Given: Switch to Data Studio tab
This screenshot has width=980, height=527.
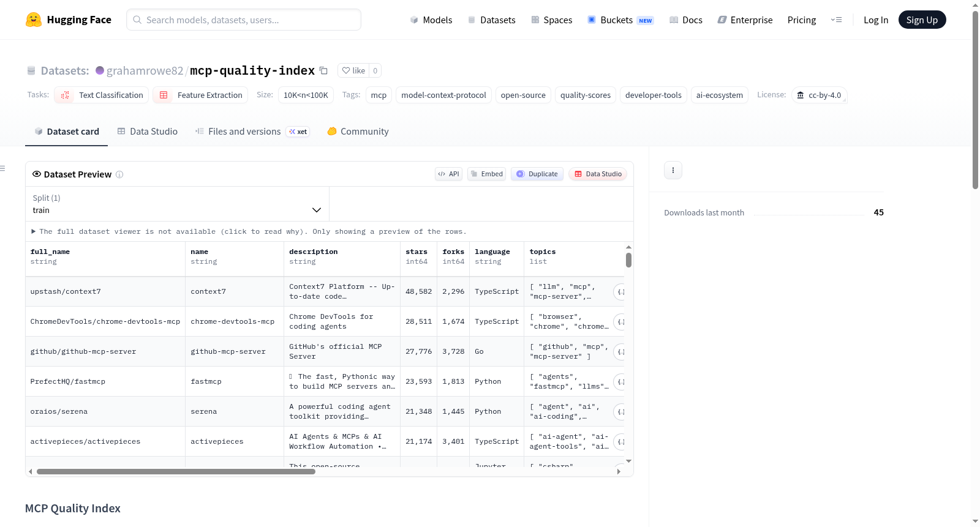Looking at the screenshot, I should (x=147, y=132).
